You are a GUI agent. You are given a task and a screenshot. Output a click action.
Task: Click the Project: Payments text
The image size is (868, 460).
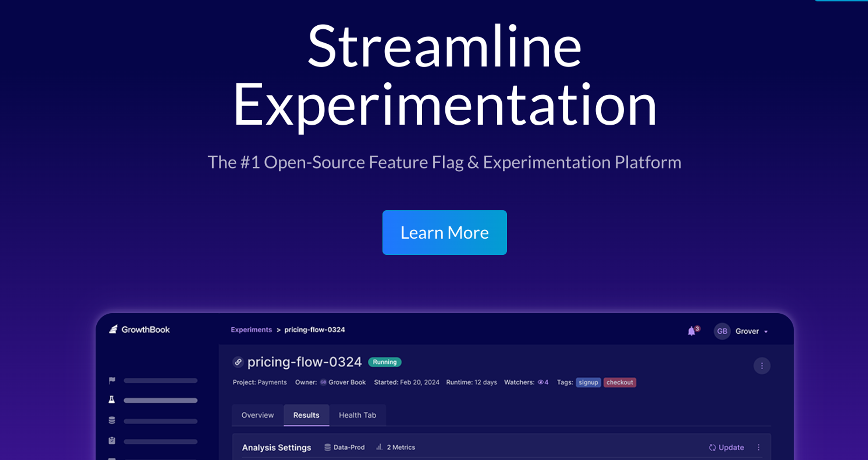click(x=259, y=382)
